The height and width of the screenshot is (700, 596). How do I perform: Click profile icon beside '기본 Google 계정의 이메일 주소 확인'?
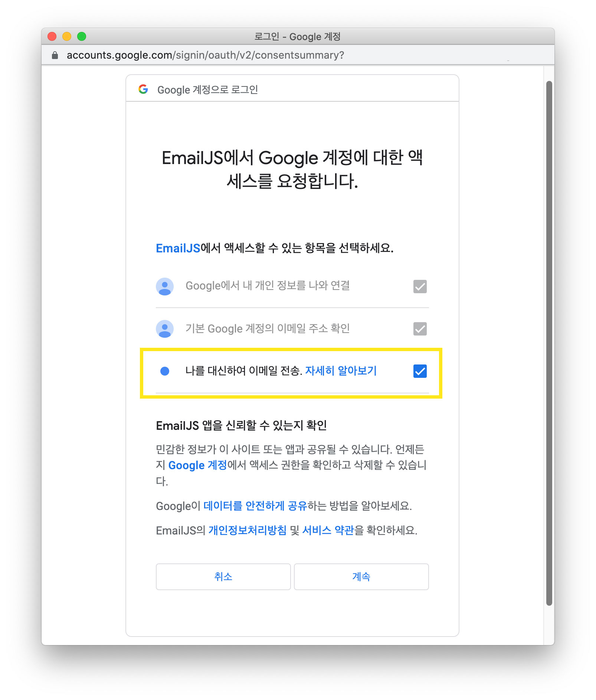point(165,329)
